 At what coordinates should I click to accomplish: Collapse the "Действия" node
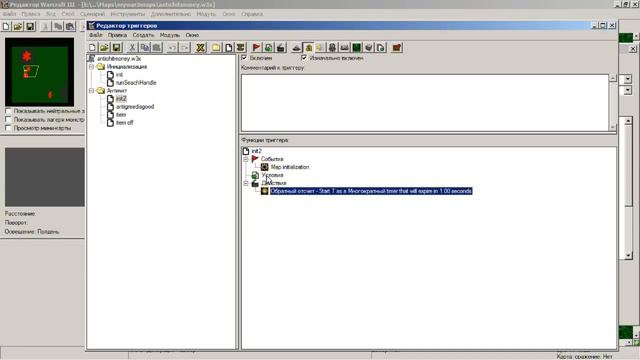246,183
